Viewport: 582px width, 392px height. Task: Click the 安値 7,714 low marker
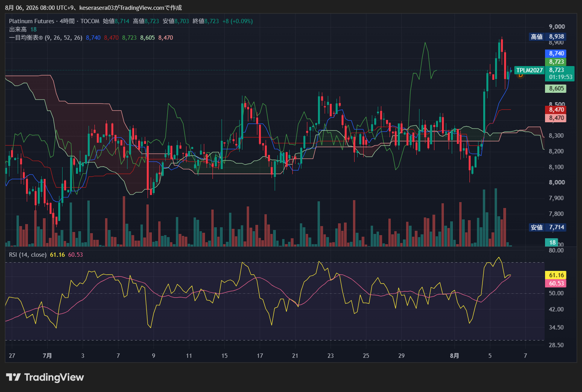[x=548, y=227]
